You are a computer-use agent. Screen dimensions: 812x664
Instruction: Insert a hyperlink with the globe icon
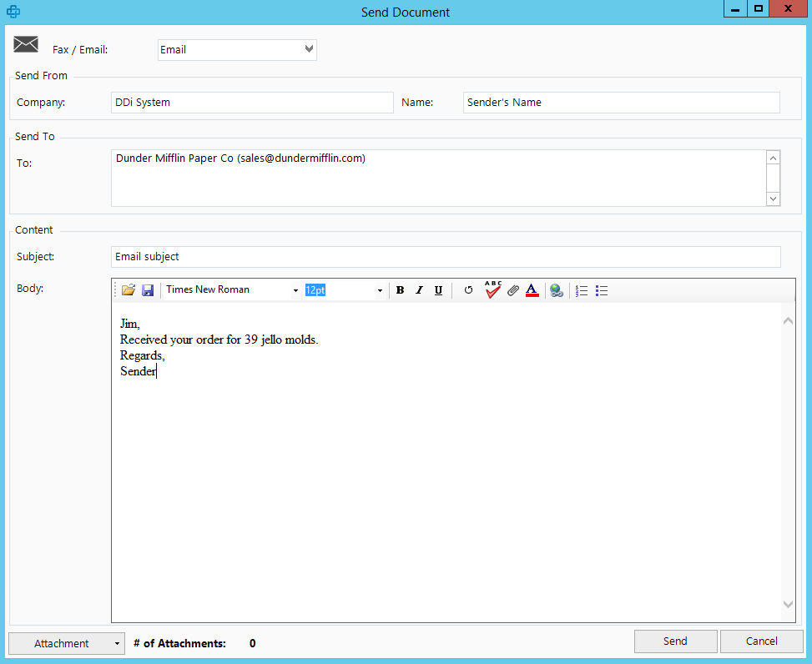(x=556, y=289)
